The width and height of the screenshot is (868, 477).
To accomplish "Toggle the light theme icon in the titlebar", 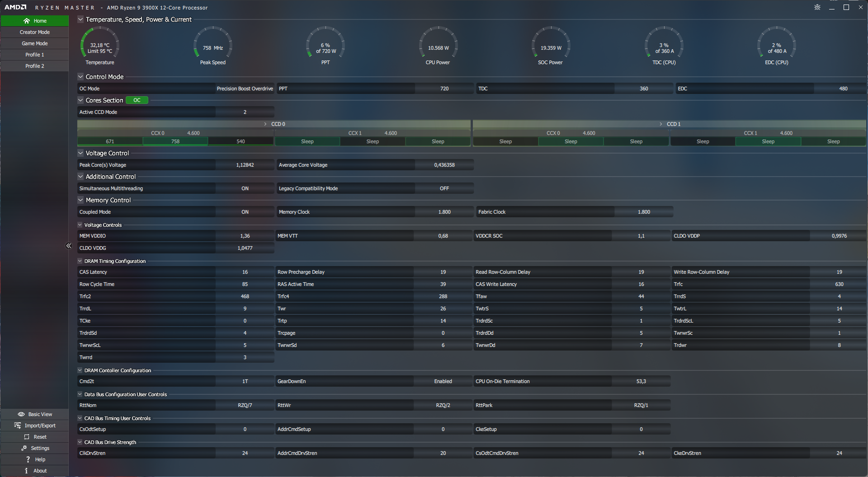I will click(816, 7).
